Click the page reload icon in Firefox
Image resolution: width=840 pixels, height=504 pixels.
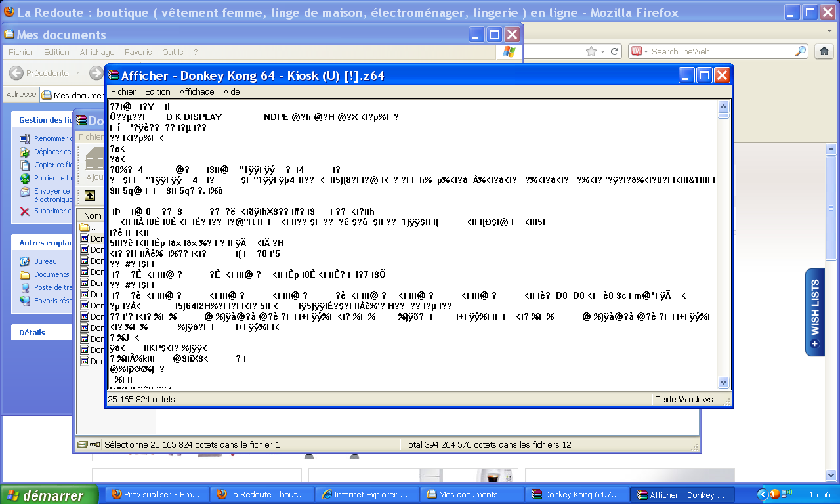click(x=614, y=51)
